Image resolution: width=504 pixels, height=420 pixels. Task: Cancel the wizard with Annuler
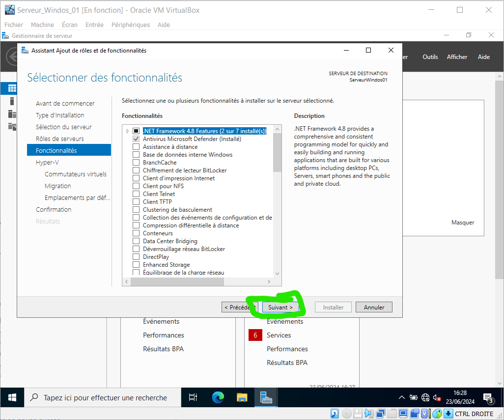(x=374, y=308)
